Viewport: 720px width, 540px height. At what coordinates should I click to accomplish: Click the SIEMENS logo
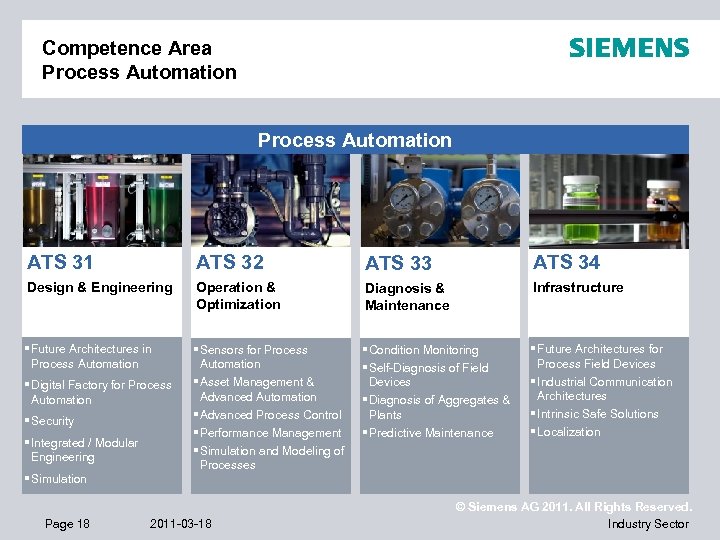(x=629, y=48)
